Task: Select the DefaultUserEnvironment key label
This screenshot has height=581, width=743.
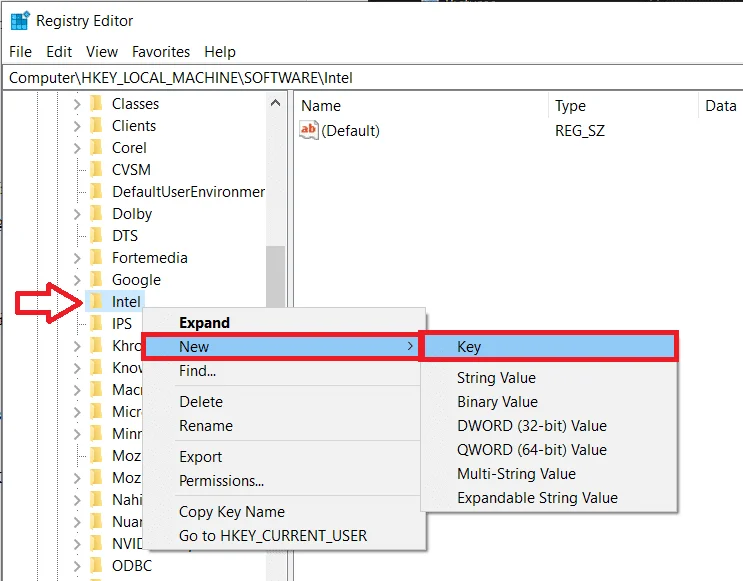Action: (189, 192)
